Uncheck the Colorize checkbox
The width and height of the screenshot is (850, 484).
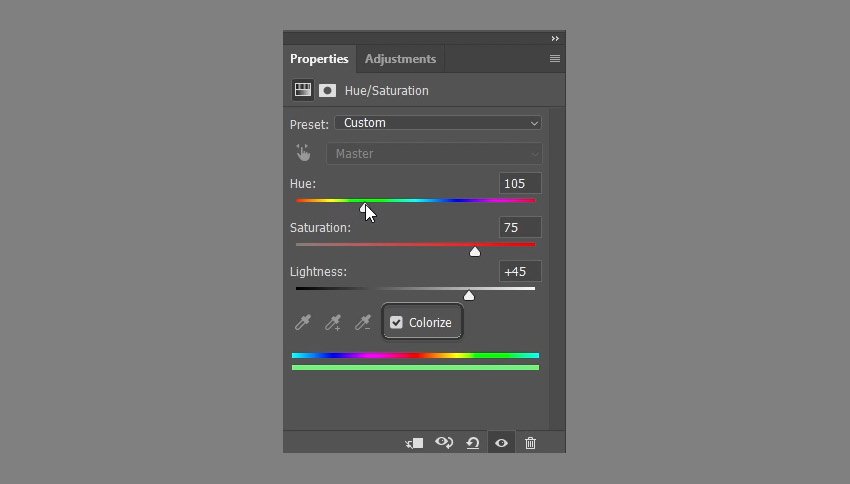pyautogui.click(x=397, y=322)
